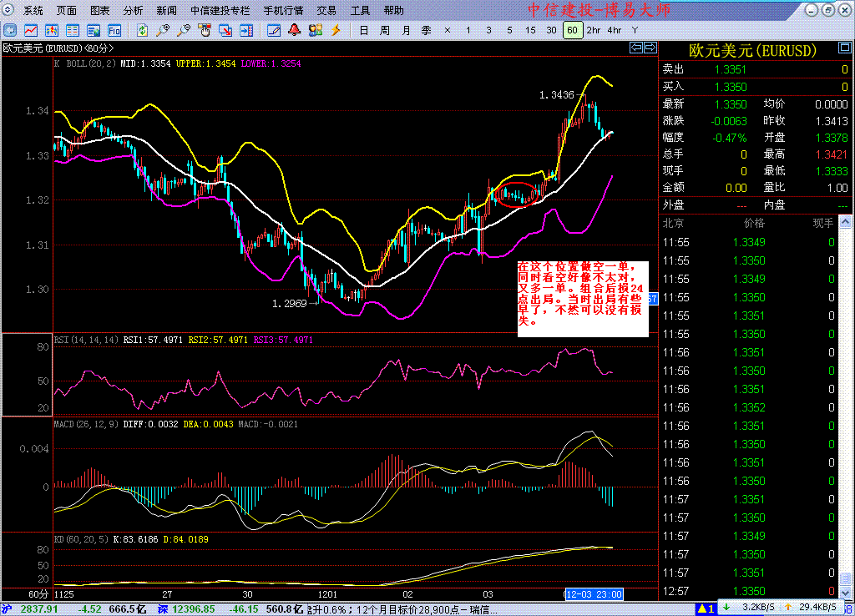
Task: Select the 周 weekly period
Action: tap(385, 31)
